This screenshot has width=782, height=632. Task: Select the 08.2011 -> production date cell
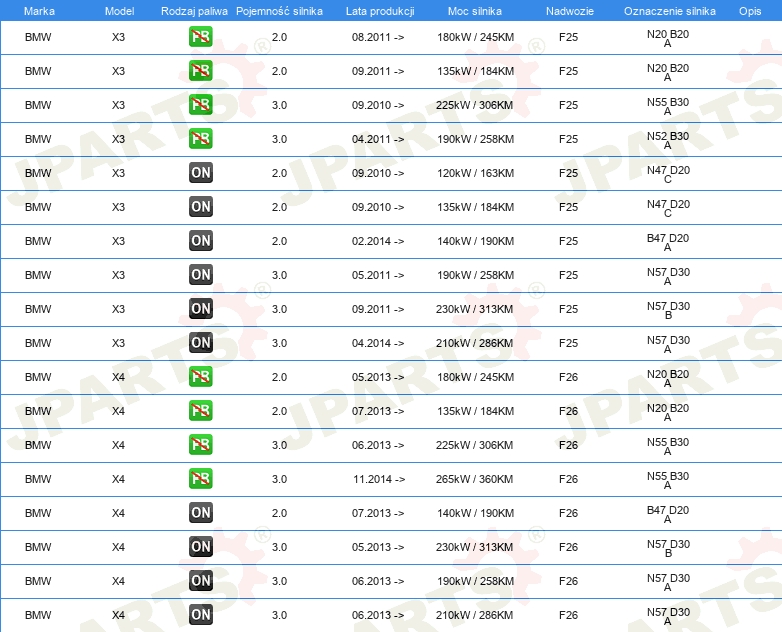point(378,37)
